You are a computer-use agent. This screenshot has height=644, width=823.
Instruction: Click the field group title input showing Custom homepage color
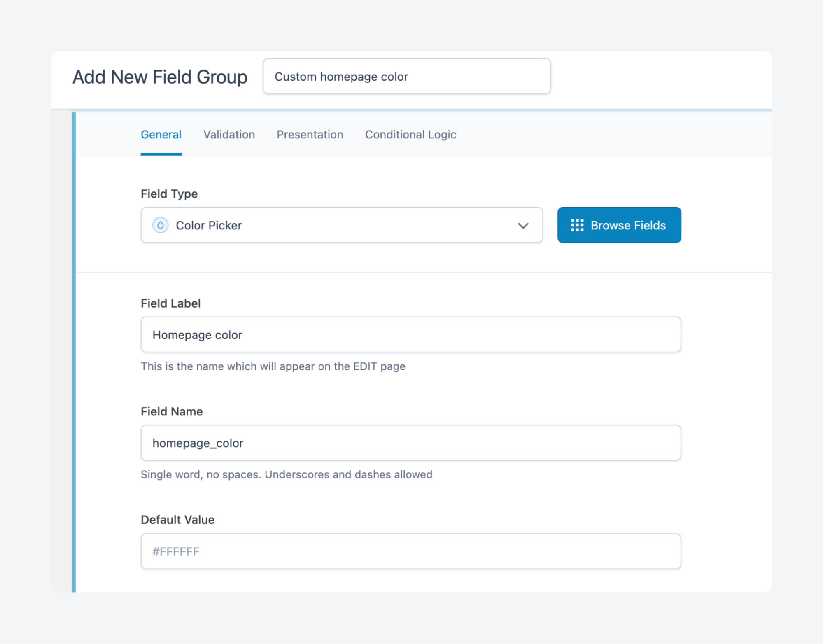pyautogui.click(x=407, y=77)
